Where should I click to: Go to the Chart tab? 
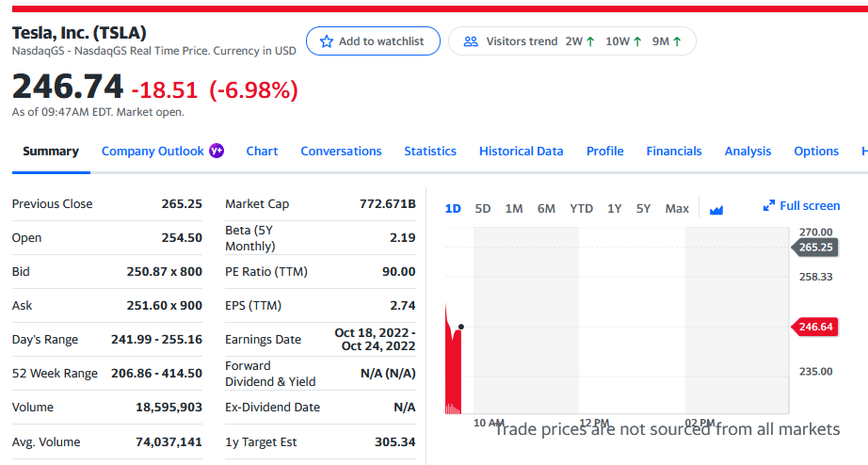(262, 152)
